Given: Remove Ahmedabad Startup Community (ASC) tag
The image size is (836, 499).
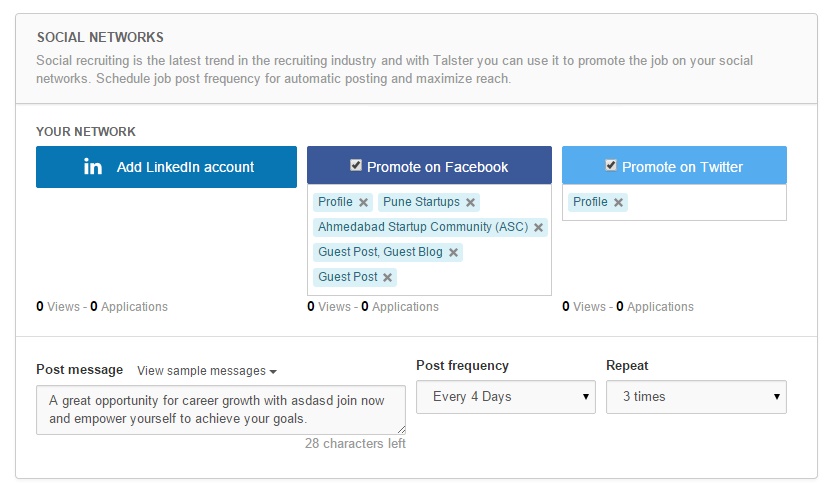Looking at the screenshot, I should (539, 228).
